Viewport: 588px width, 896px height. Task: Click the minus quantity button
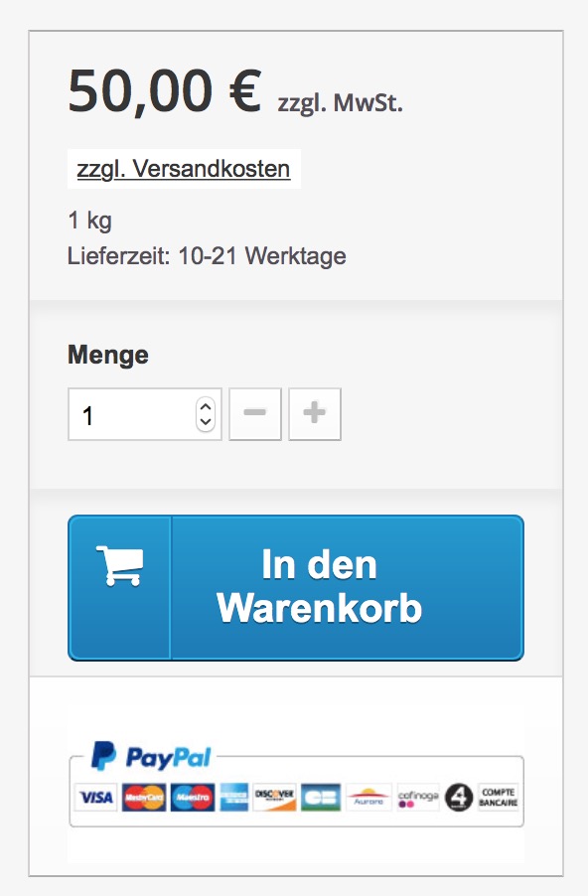pos(255,414)
